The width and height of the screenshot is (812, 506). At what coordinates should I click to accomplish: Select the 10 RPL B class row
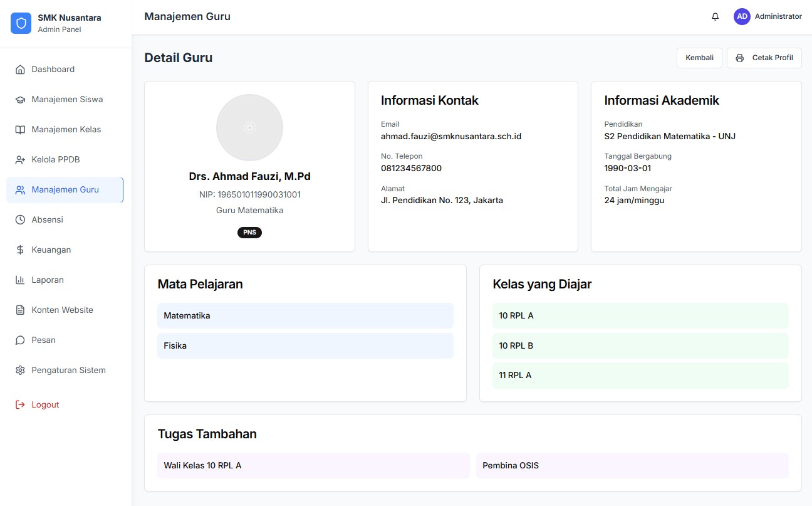640,346
